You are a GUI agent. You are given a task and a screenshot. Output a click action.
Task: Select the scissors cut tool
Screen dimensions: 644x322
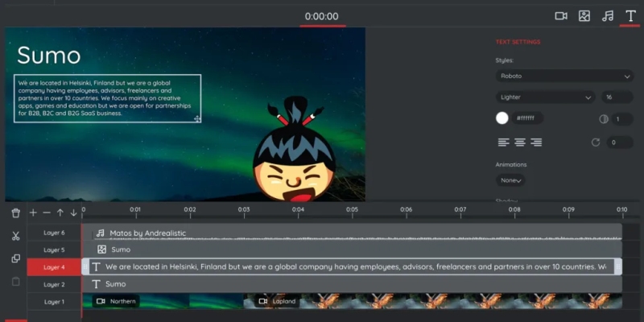coord(15,236)
